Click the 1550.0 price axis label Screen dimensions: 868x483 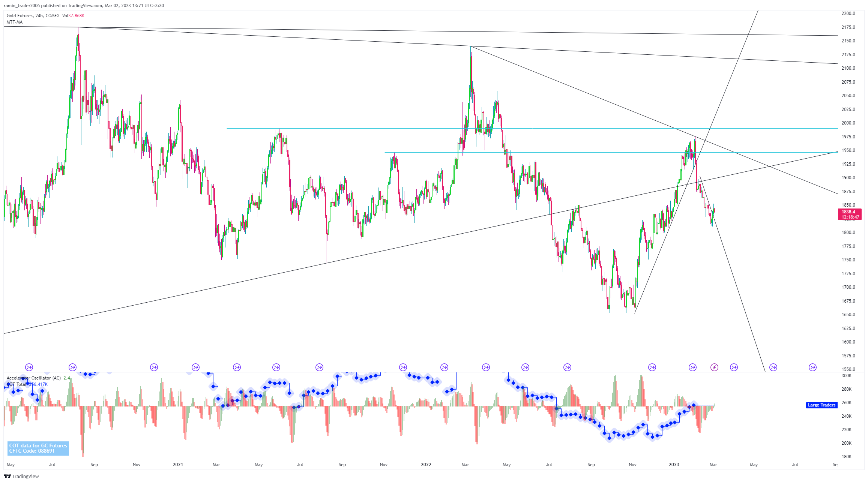848,369
